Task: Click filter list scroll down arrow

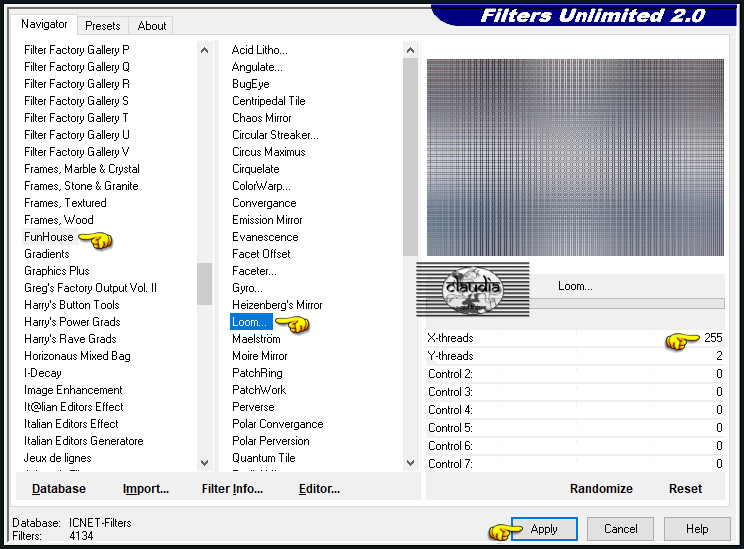Action: coord(410,463)
